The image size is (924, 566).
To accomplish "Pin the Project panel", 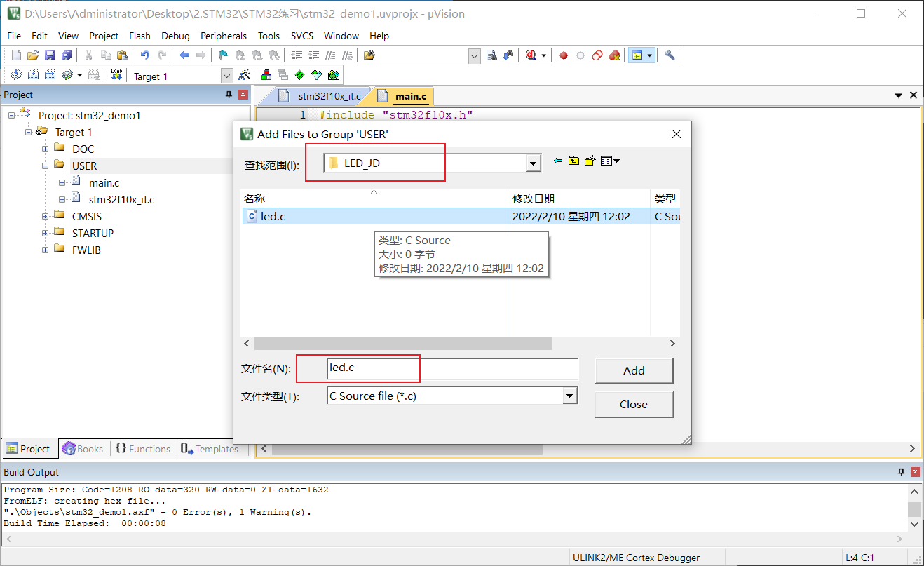I will 229,95.
